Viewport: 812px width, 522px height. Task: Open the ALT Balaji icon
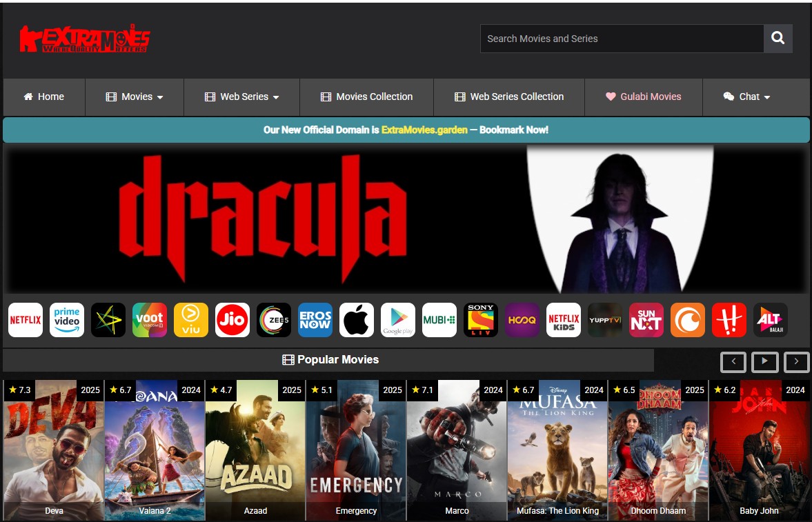tap(771, 320)
